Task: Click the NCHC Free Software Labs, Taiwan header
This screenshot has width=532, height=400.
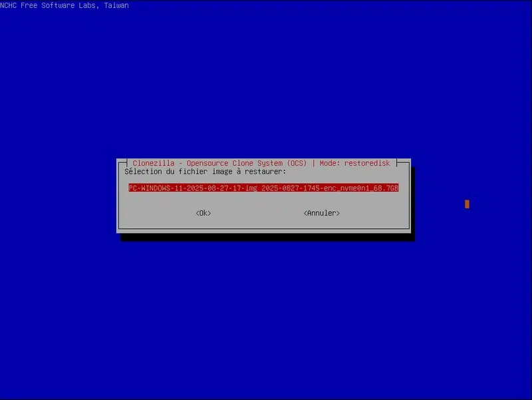Action: 65,5
